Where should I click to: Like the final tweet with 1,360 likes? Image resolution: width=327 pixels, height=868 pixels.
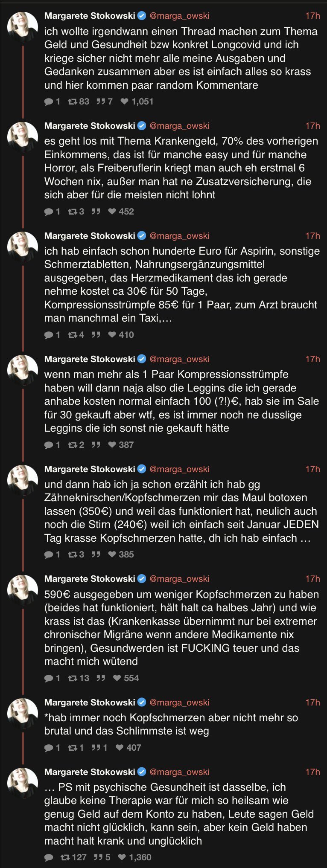click(122, 857)
